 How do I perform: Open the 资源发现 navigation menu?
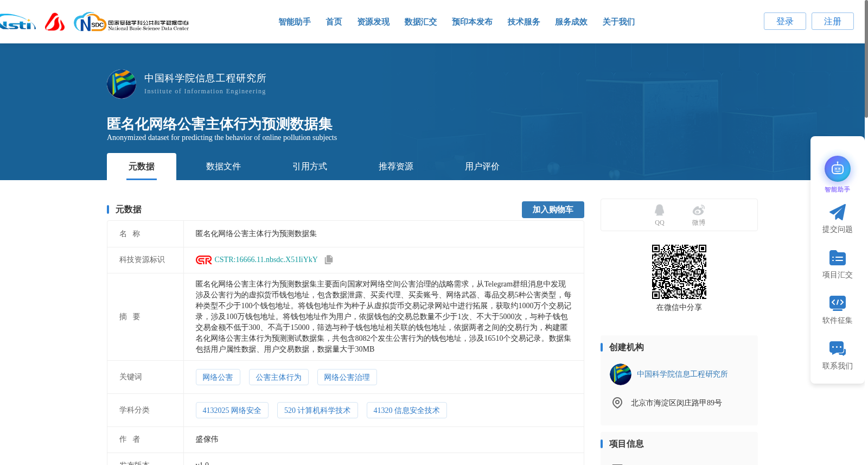click(x=373, y=22)
